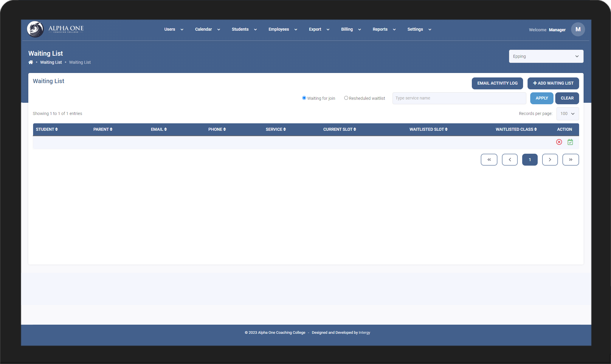This screenshot has height=364, width=611.
Task: Click Welcome Manager text
Action: [x=547, y=30]
